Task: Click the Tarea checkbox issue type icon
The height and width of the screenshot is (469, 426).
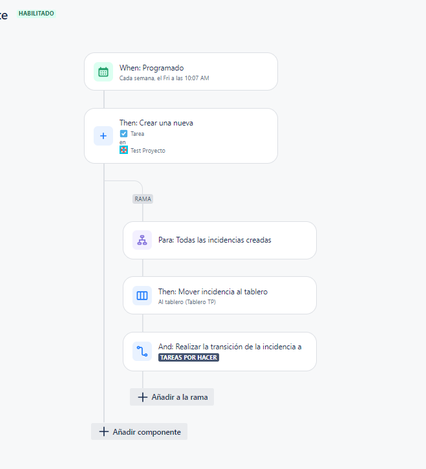Action: (124, 134)
